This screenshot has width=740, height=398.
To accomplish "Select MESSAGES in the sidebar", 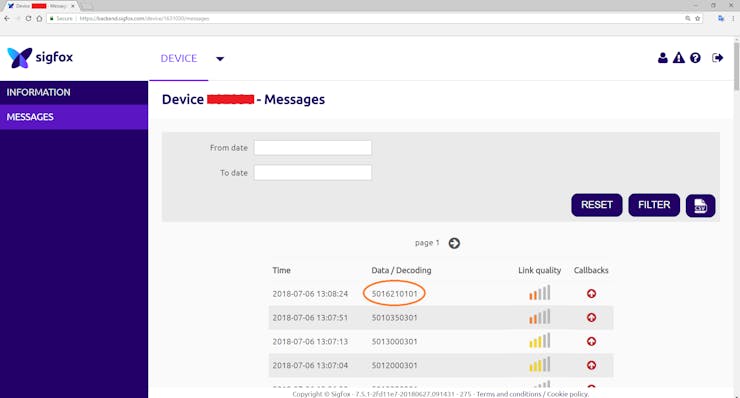I will (74, 117).
